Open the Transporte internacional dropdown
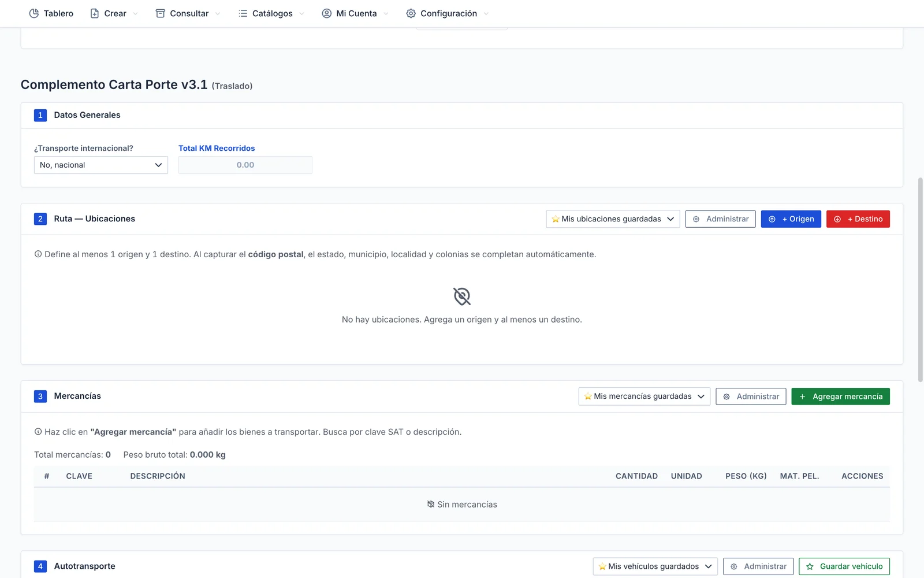The image size is (924, 578). coord(101,165)
